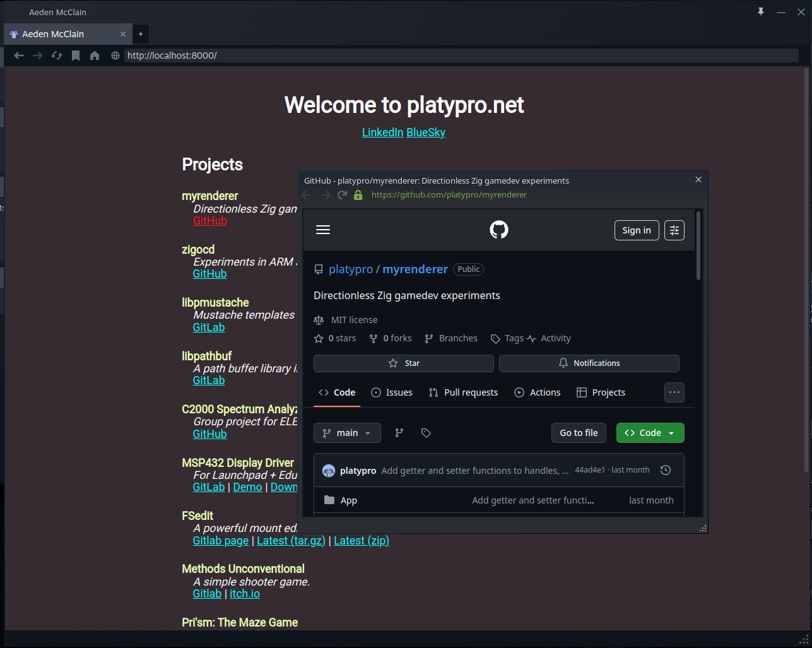Open the main browser bookmark icon
The width and height of the screenshot is (812, 648).
76,56
